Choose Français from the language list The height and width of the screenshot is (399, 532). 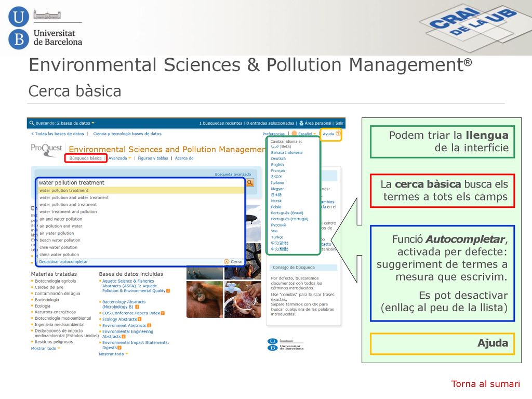pos(278,170)
